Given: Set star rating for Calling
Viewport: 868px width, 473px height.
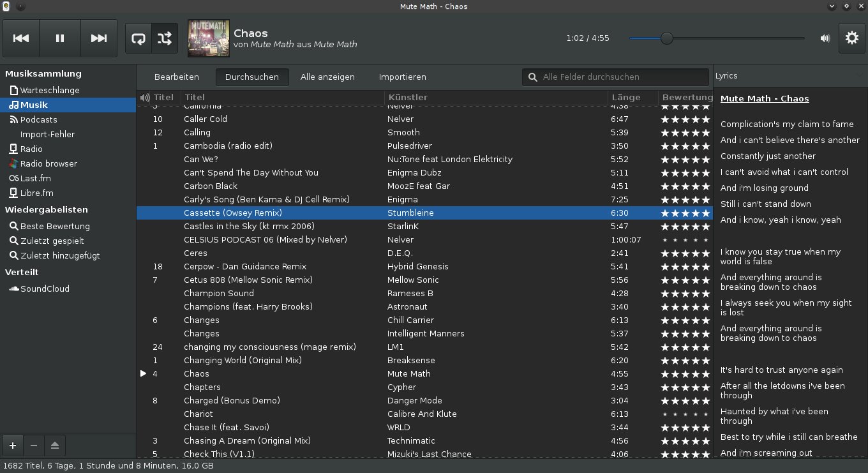Looking at the screenshot, I should pyautogui.click(x=685, y=133).
